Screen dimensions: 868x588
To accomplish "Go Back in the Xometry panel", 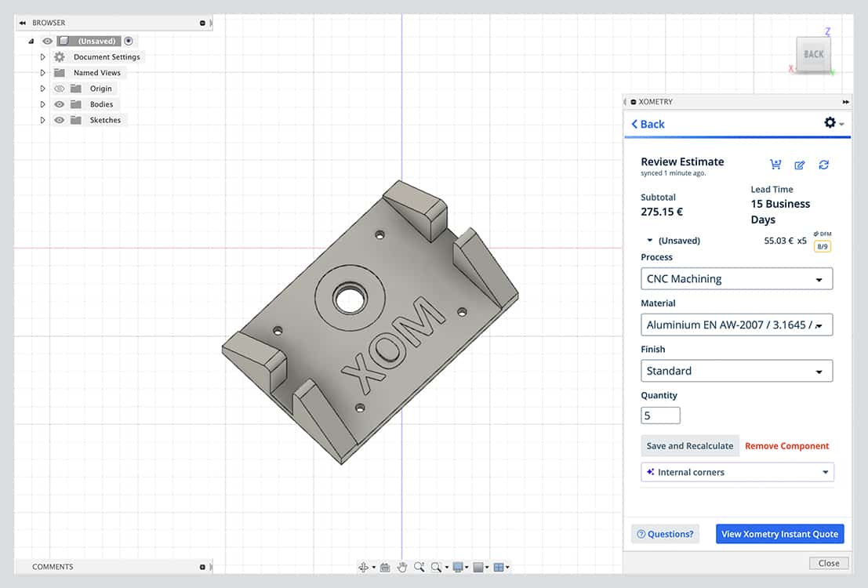I will pyautogui.click(x=648, y=125).
